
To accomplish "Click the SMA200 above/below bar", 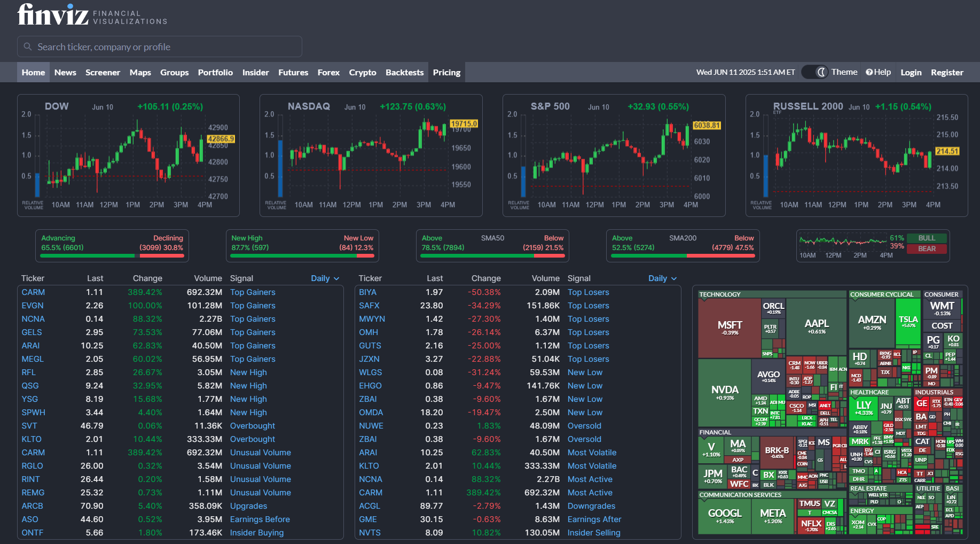I will click(x=683, y=246).
